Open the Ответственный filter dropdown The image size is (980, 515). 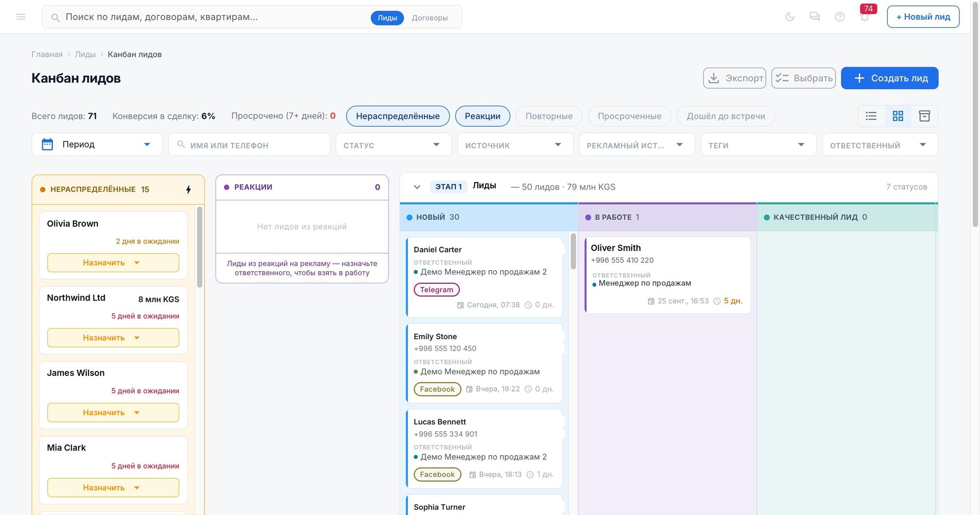[880, 144]
